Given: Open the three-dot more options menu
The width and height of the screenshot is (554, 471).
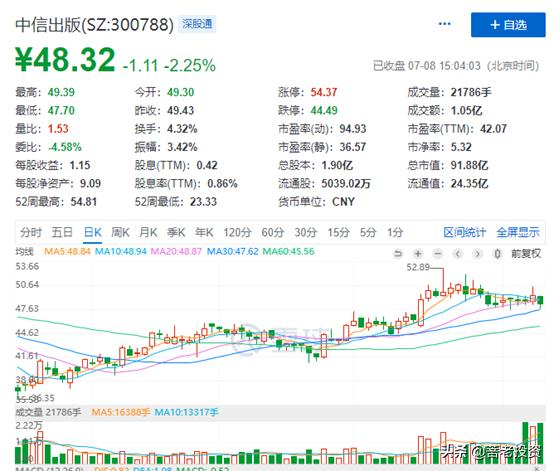Looking at the screenshot, I should 444,24.
